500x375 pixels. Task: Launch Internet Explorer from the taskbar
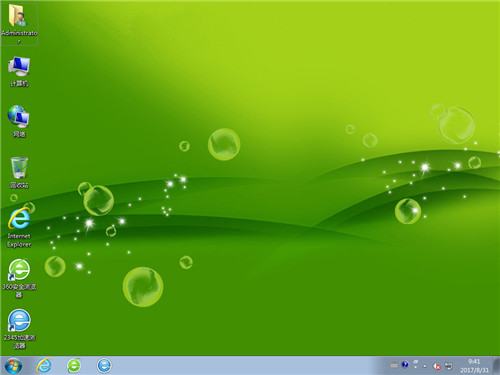click(x=44, y=366)
